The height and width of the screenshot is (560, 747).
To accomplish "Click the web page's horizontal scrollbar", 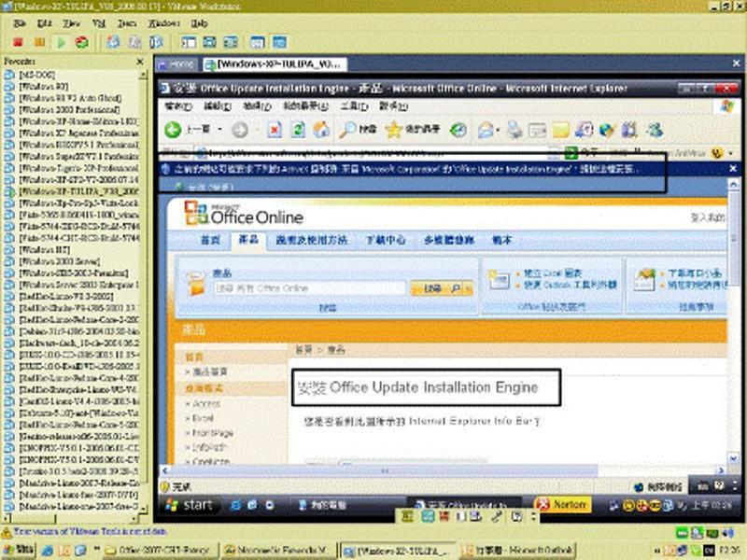I will click(x=384, y=470).
